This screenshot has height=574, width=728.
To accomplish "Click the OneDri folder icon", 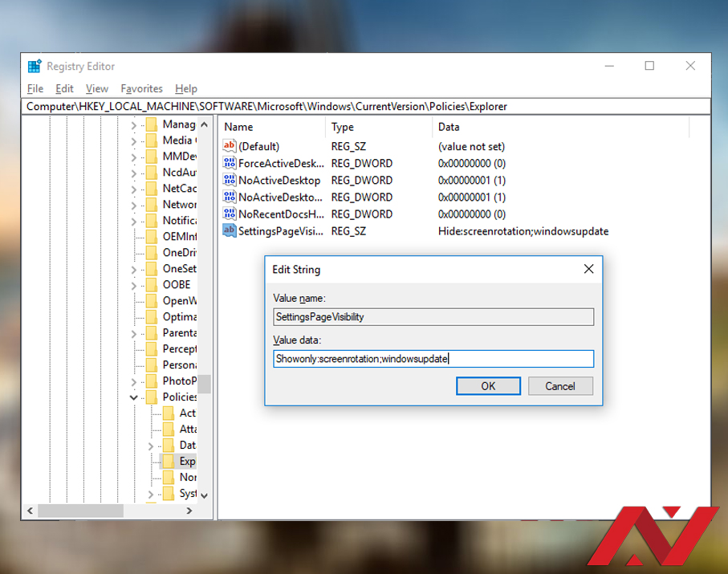I will (152, 253).
